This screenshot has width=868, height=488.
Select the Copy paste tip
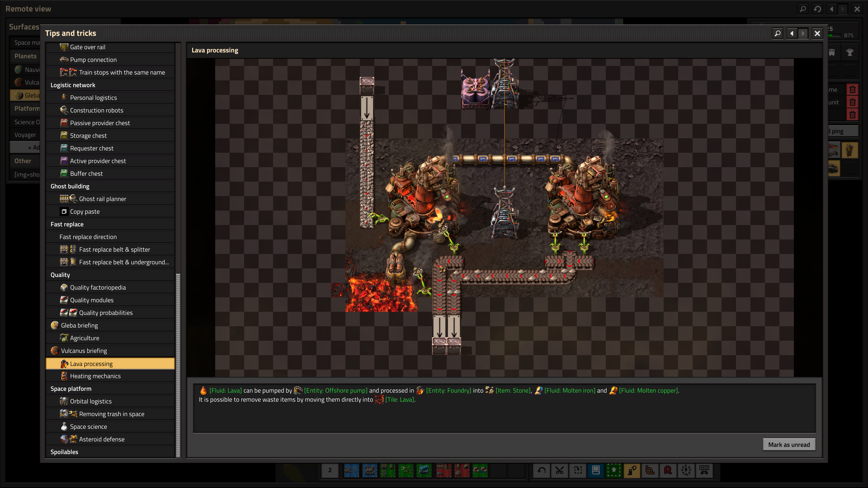(111, 211)
